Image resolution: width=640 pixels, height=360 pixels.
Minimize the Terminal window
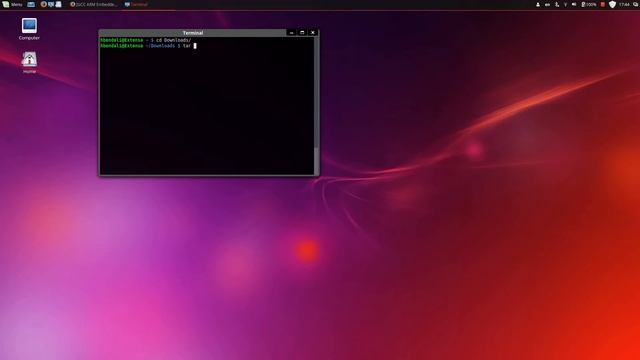click(291, 33)
